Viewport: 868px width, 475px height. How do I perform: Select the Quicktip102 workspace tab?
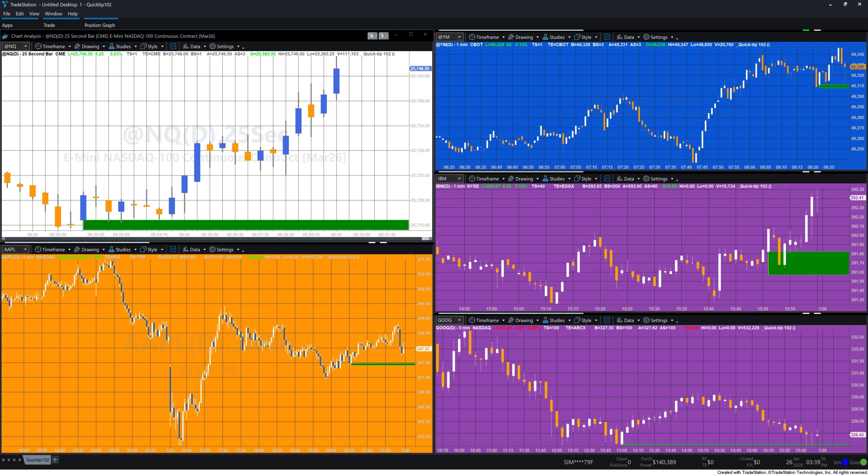(37, 460)
